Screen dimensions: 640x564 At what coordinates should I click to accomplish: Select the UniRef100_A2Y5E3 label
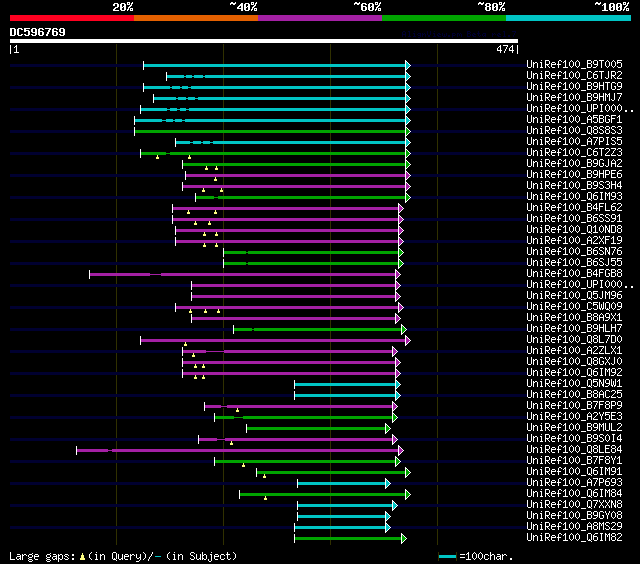pos(574,417)
